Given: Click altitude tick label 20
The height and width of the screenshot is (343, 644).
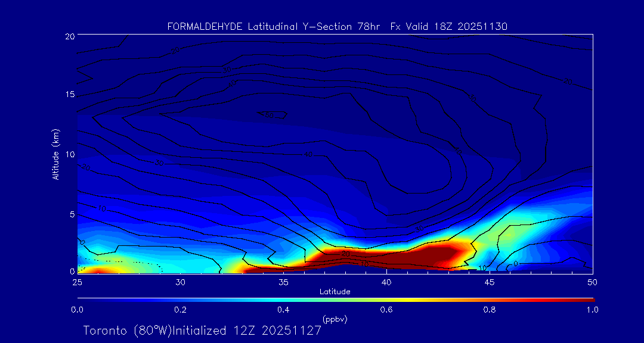Looking at the screenshot, I should pos(69,36).
